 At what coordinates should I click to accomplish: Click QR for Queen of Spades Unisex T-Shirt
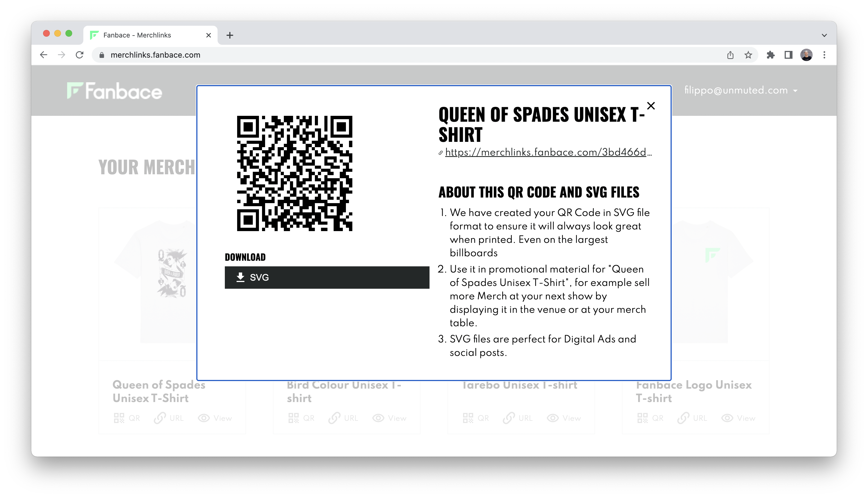[127, 418]
